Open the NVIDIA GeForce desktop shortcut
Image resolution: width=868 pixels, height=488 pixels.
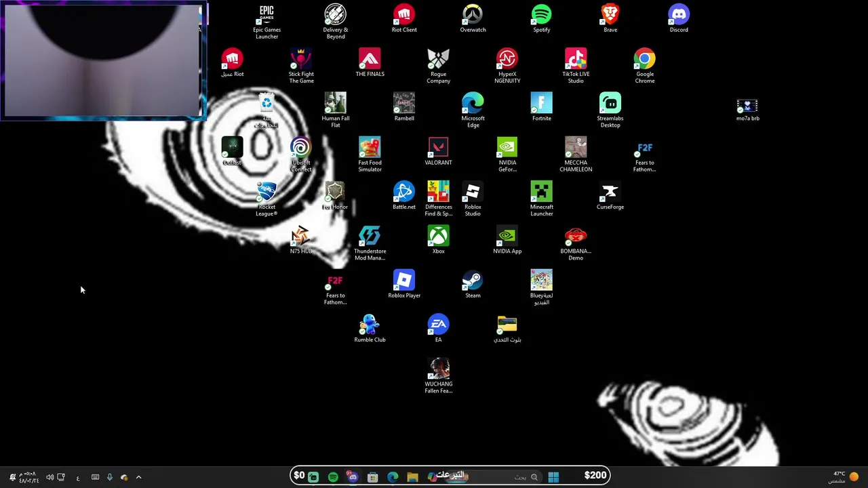point(507,155)
